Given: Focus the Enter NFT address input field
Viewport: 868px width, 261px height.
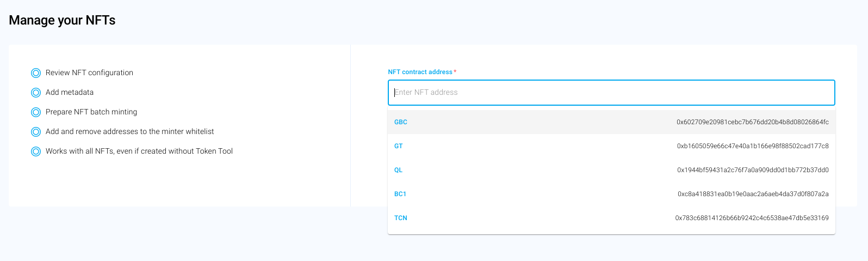Looking at the screenshot, I should 611,93.
